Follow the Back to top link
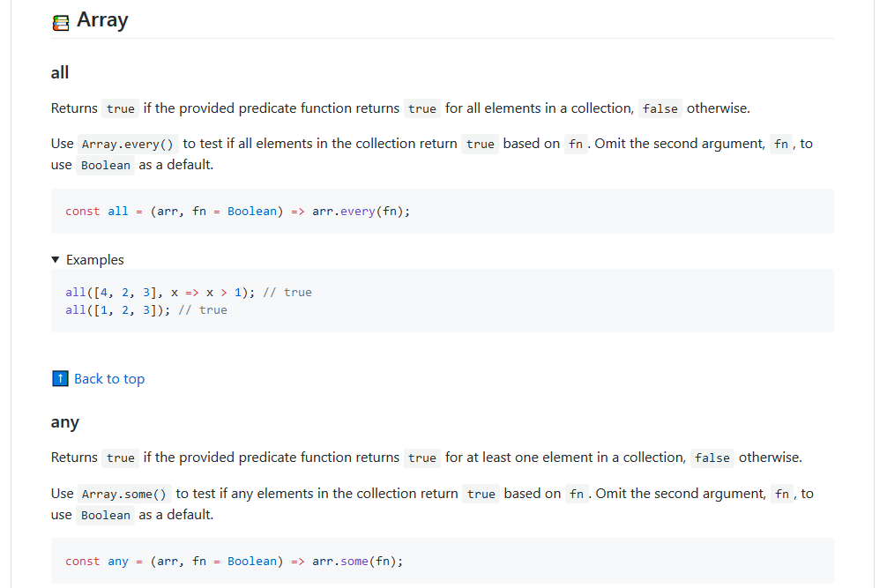 click(x=109, y=379)
